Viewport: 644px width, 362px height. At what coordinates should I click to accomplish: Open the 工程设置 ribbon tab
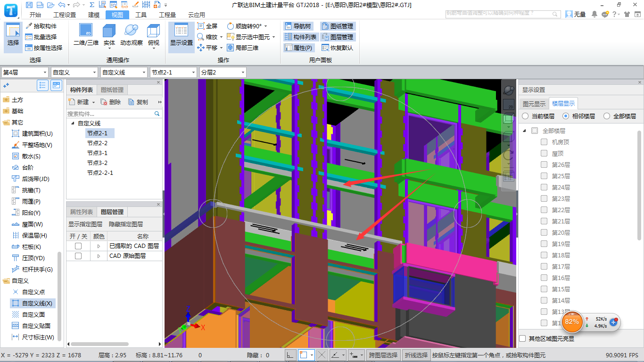coord(65,15)
